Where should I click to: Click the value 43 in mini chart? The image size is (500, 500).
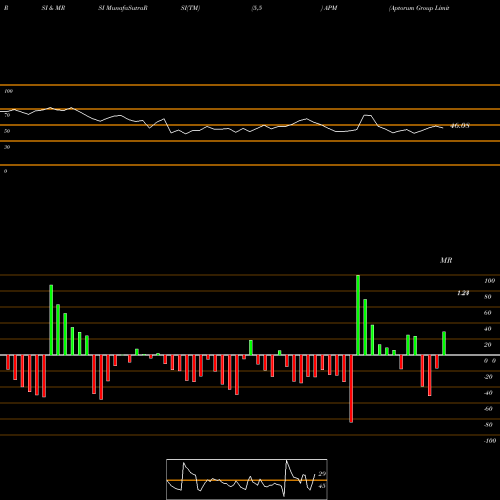click(x=322, y=486)
